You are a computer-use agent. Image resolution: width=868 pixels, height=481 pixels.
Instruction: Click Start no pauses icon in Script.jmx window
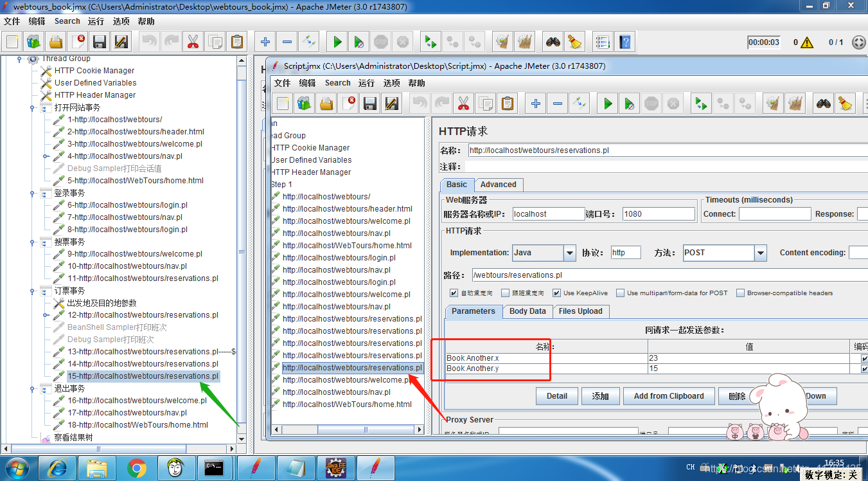tap(630, 103)
